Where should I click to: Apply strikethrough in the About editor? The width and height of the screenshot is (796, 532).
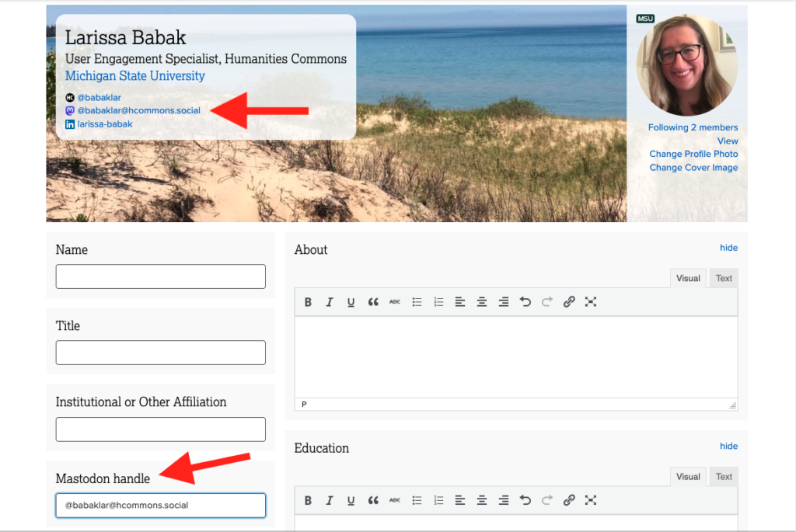(x=395, y=302)
